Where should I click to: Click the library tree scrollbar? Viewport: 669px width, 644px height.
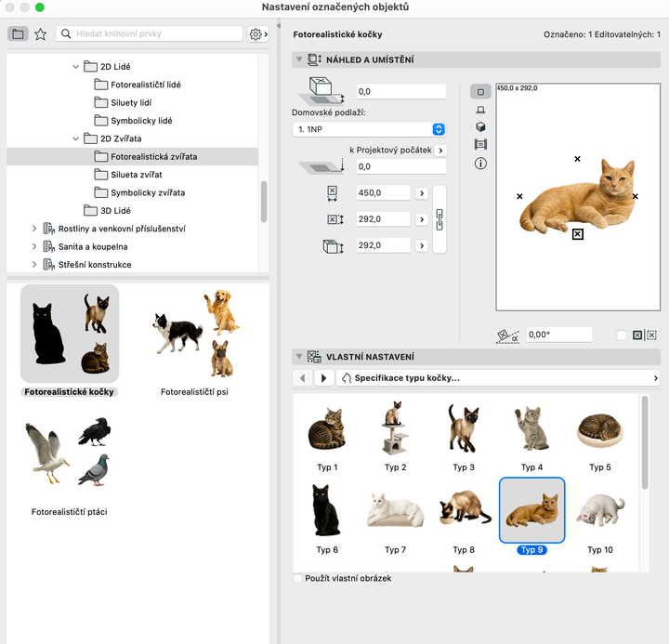[264, 202]
